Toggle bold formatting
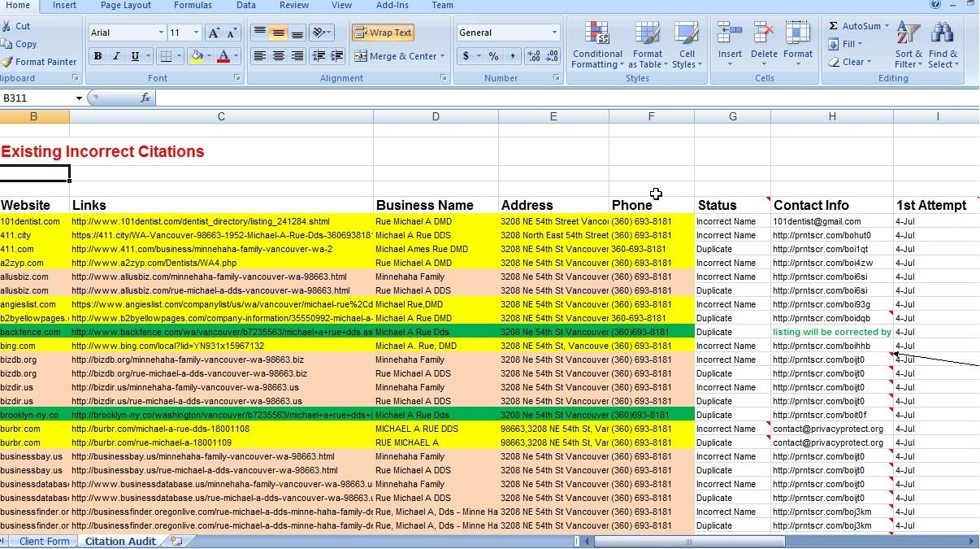The image size is (980, 549). tap(97, 55)
